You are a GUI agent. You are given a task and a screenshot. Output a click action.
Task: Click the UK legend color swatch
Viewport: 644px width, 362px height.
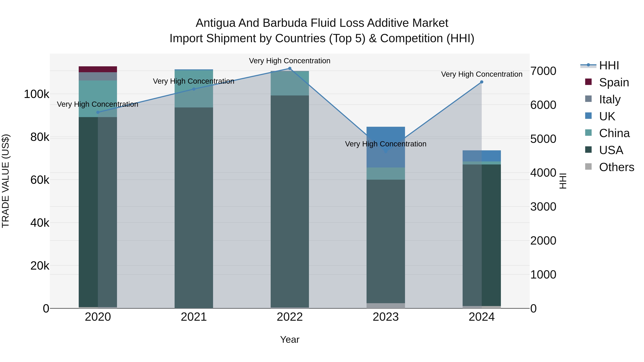pos(589,116)
